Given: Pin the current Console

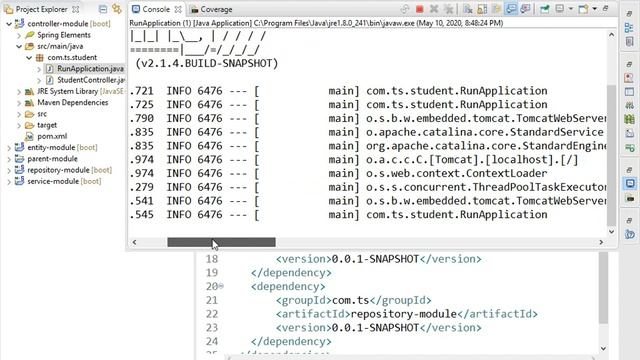Looking at the screenshot, I should coord(544,9).
